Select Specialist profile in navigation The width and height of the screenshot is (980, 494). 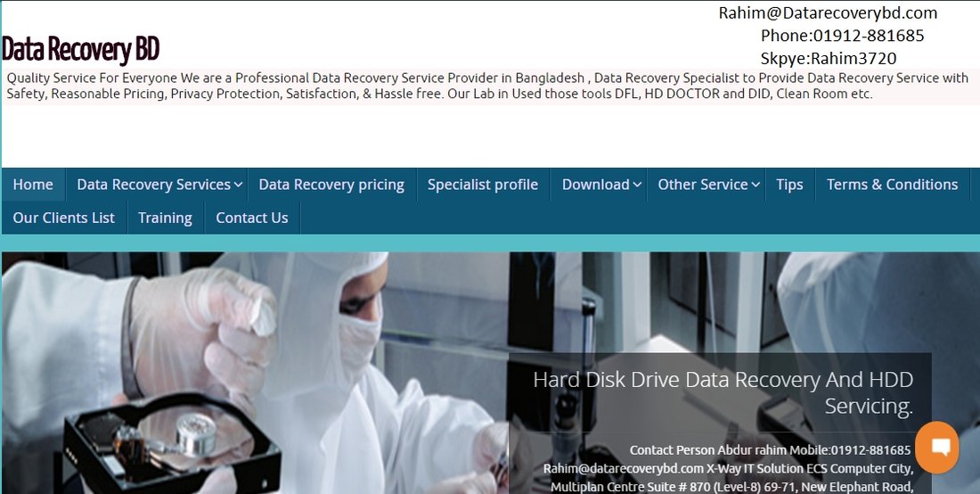[482, 185]
